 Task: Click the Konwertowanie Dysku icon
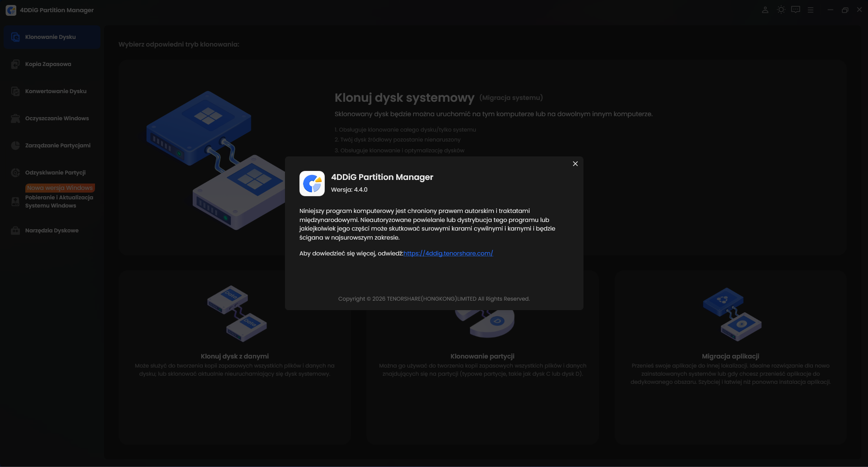click(15, 91)
